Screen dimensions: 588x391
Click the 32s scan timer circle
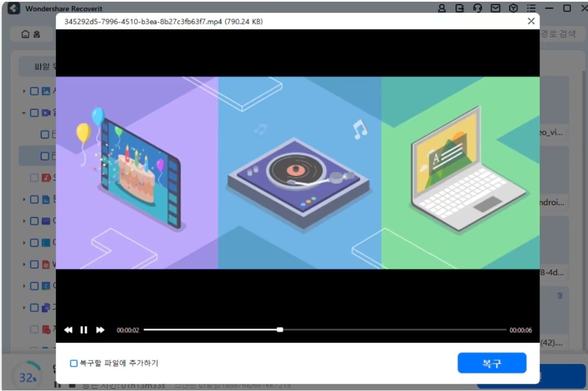(x=28, y=377)
